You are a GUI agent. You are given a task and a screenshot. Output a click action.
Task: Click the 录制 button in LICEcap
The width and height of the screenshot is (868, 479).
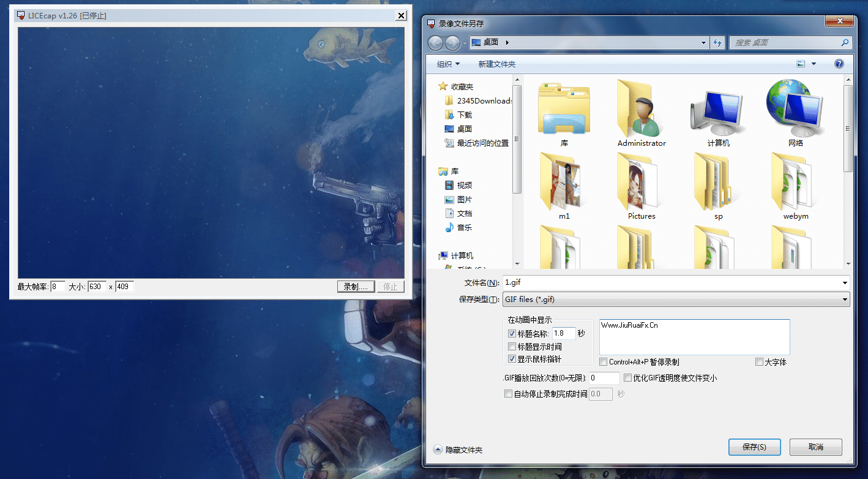click(x=356, y=287)
